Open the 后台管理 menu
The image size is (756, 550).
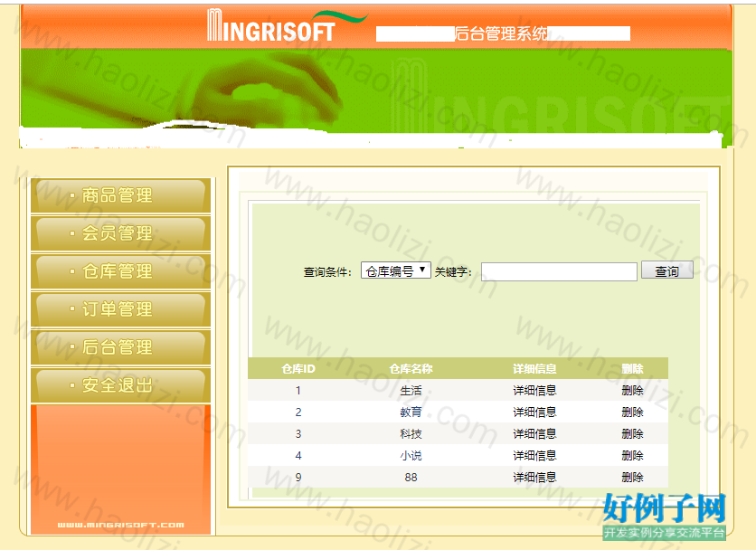tap(120, 346)
